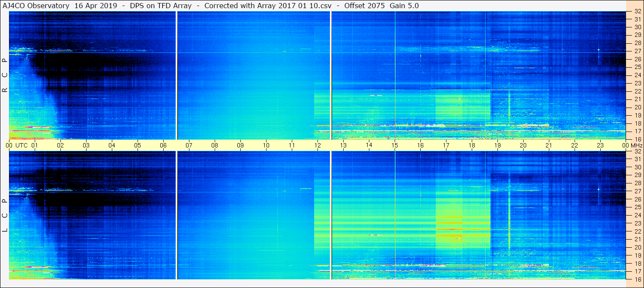
Task: Click 'Corrected with Array 2017 01 10.csv' text
Action: [270, 6]
